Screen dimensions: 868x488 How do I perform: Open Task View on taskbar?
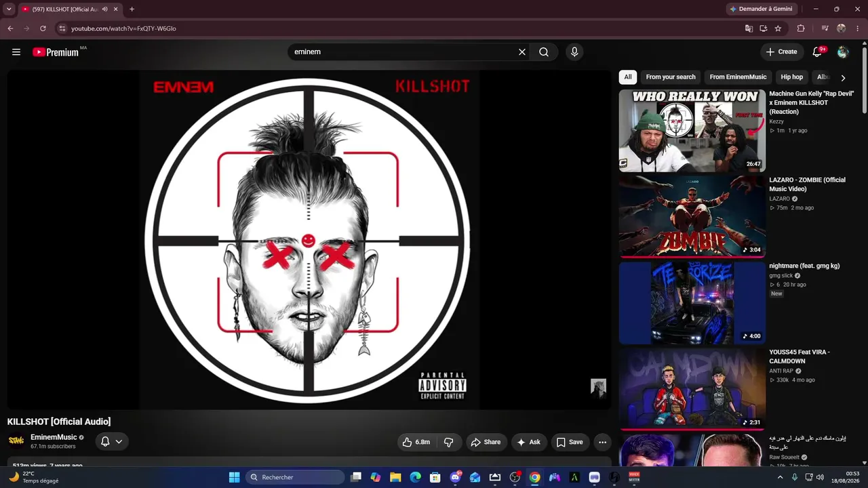(x=356, y=477)
